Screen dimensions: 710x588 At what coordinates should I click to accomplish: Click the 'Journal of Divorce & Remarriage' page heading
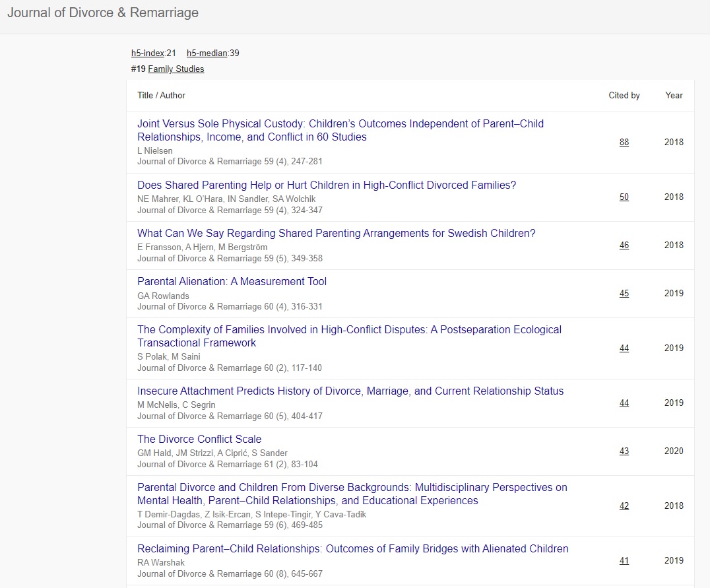[103, 13]
